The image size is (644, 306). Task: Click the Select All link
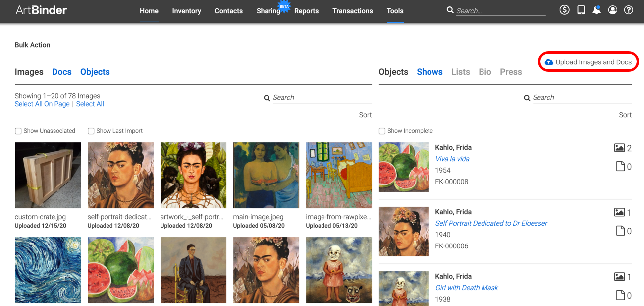point(90,104)
